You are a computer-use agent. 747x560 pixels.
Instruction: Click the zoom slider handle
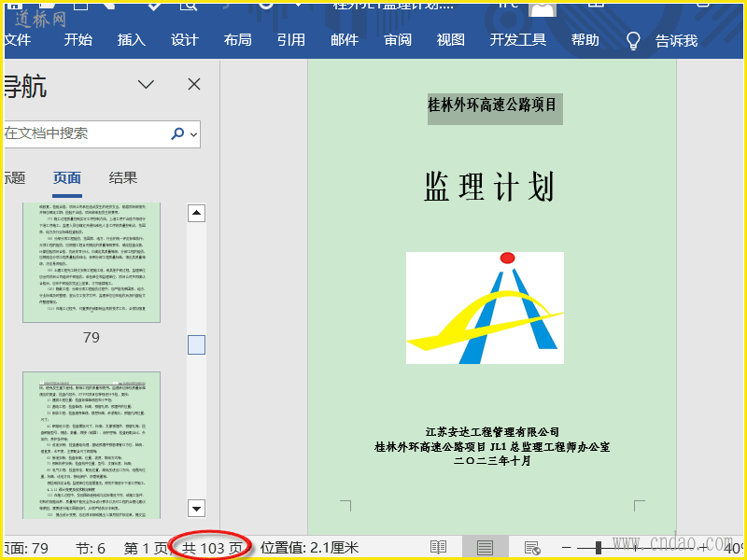pyautogui.click(x=599, y=549)
